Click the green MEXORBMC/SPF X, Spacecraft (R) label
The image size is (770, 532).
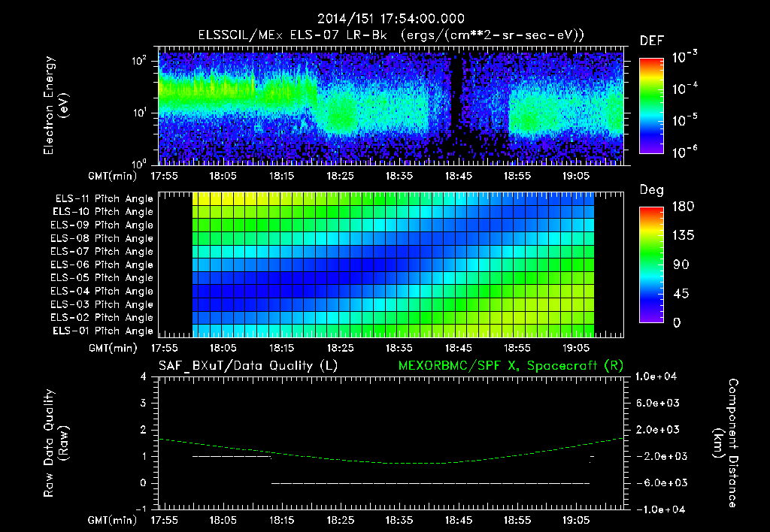coord(511,366)
